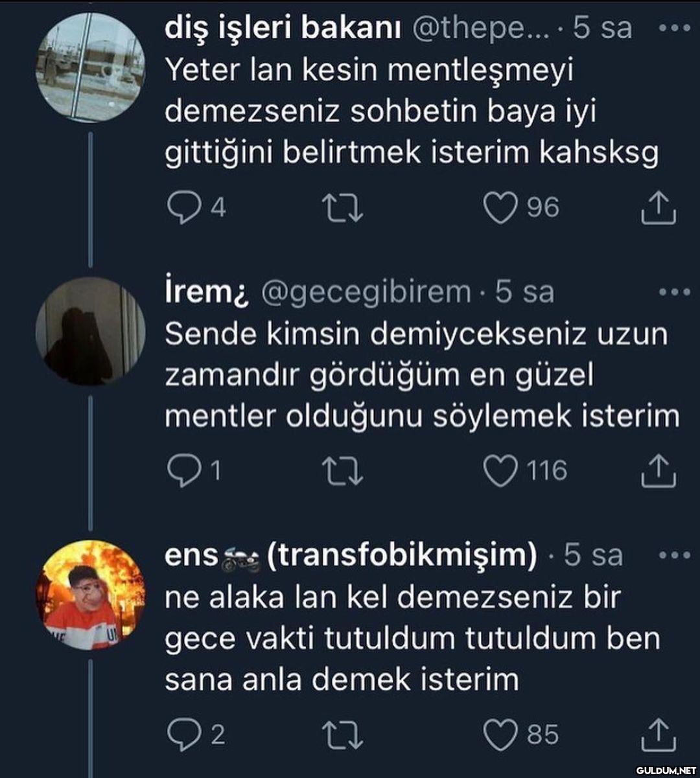Screen dimensions: 700x778
Task: Open diş işleri bakanı's profile picture
Action: [90, 67]
